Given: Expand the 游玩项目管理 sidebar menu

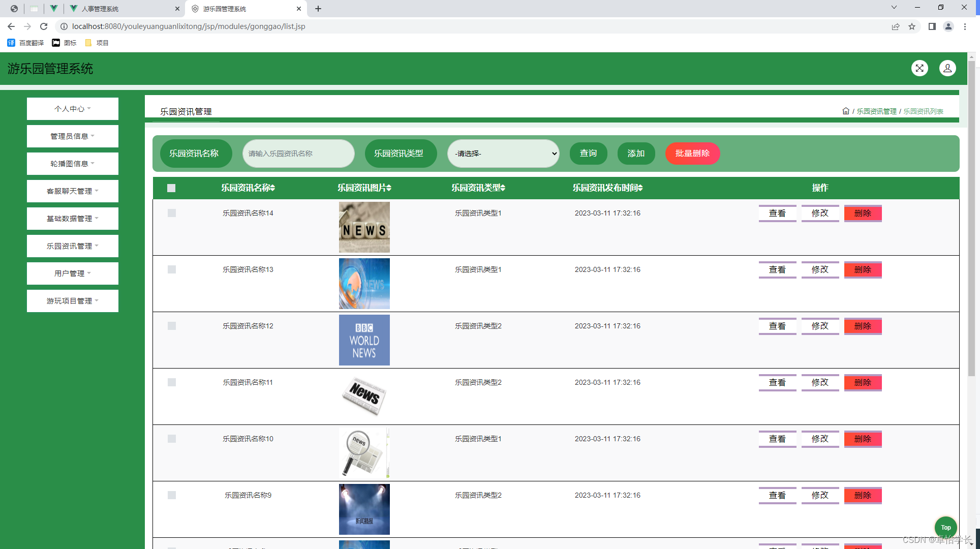Looking at the screenshot, I should pos(73,301).
